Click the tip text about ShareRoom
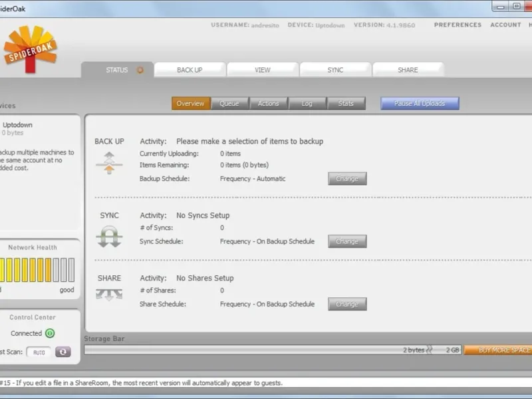Screen dimensions: 532x399 141,383
